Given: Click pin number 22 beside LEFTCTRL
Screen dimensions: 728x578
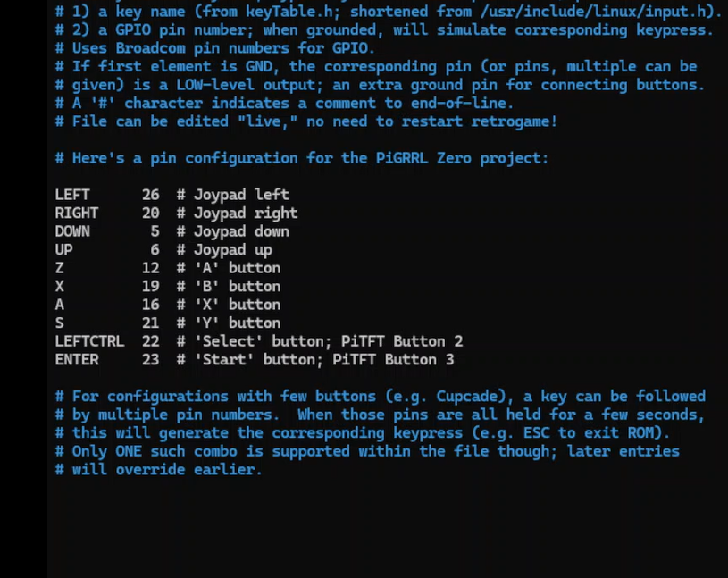Looking at the screenshot, I should click(x=150, y=341).
